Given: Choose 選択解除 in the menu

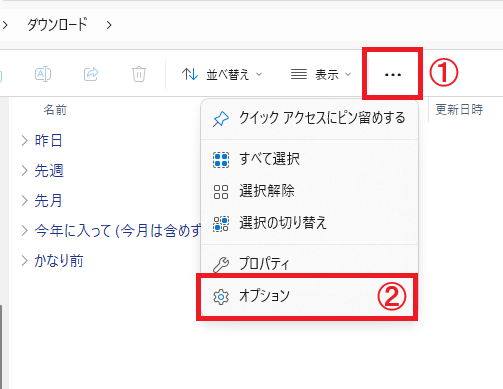Looking at the screenshot, I should [309, 191].
